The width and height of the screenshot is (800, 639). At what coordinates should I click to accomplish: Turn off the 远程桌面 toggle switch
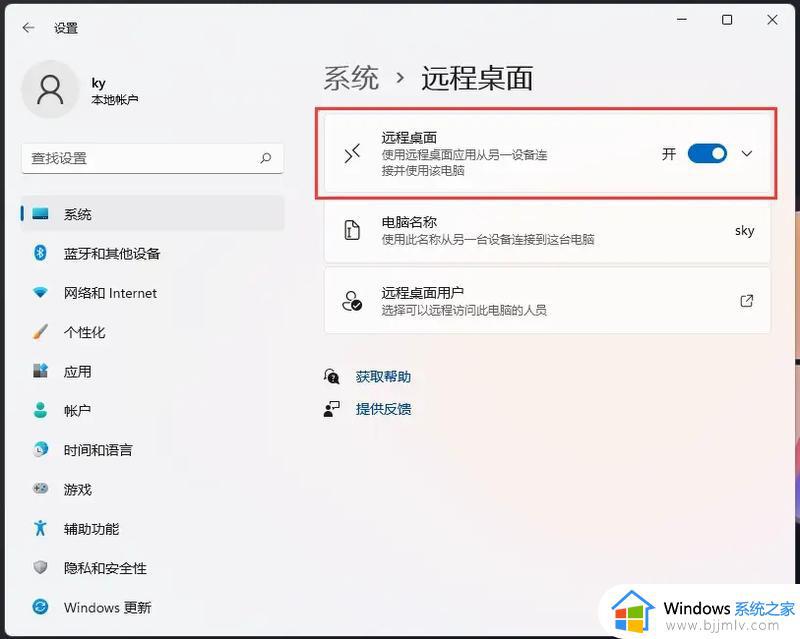[707, 154]
